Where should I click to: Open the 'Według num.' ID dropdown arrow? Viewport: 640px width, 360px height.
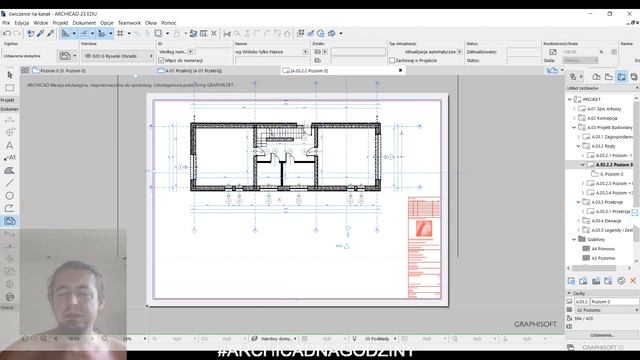tap(190, 52)
